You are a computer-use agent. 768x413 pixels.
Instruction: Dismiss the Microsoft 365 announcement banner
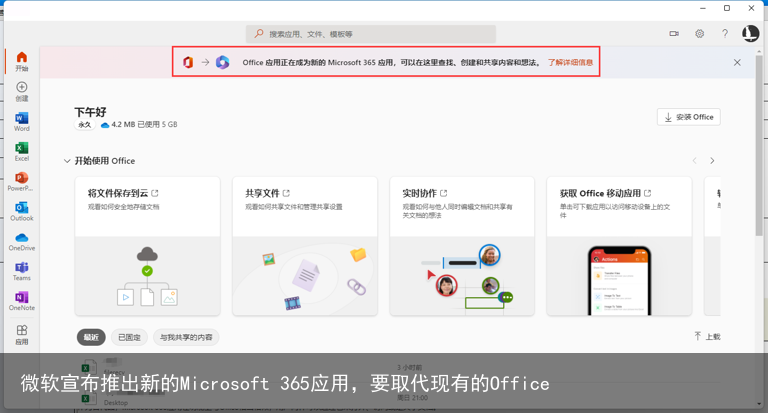pos(737,63)
